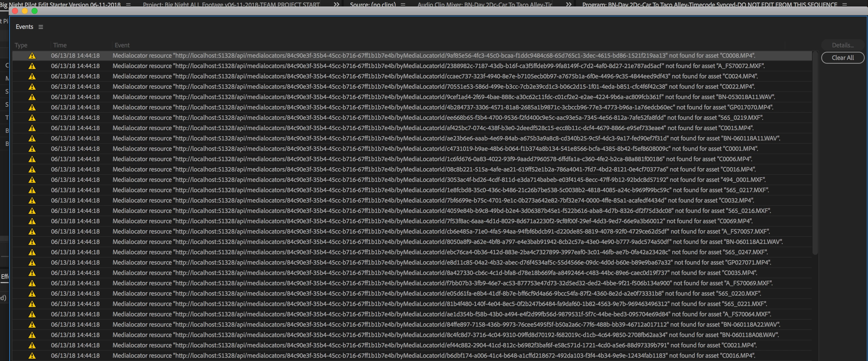Open the Events panel hamburger menu
The image size is (868, 361).
click(41, 27)
